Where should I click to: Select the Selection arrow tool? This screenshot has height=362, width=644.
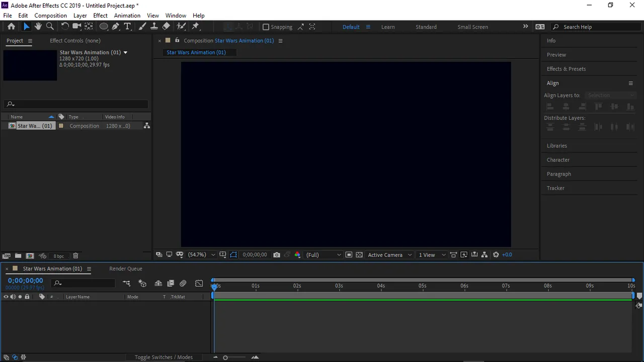click(26, 27)
